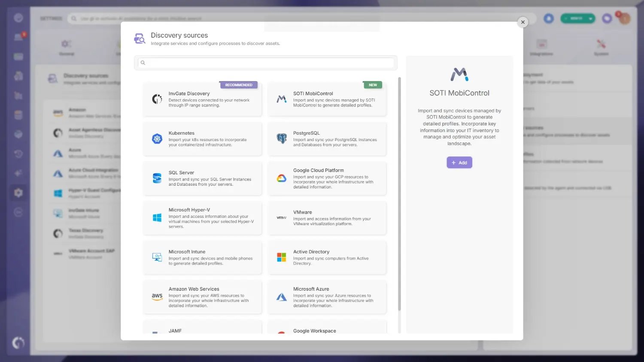Click the RECOMMENDED badge on InvGate Discovery
The width and height of the screenshot is (644, 362).
coord(239,85)
